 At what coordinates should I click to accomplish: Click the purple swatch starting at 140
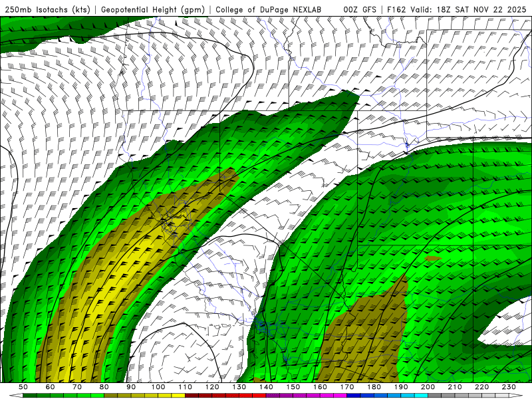273,395
